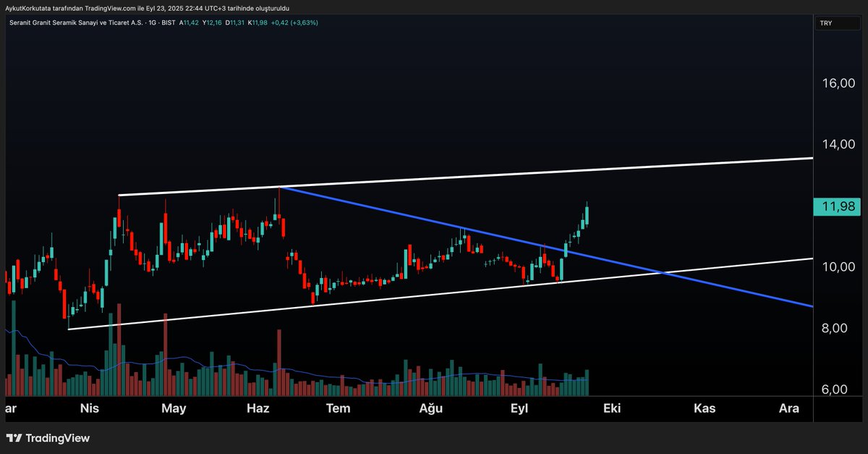Click the Eyl month label on time axis

pyautogui.click(x=519, y=409)
